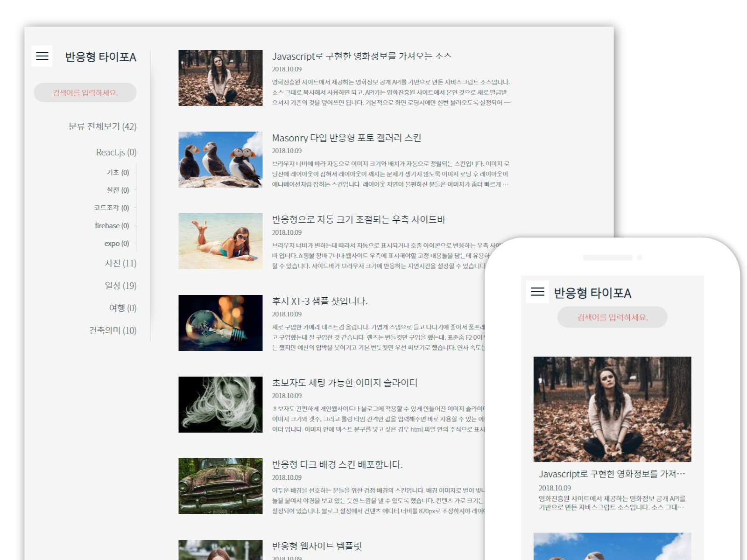Open post 초보자도 세팅 가능한 이미지 슬라이더

pos(345,383)
